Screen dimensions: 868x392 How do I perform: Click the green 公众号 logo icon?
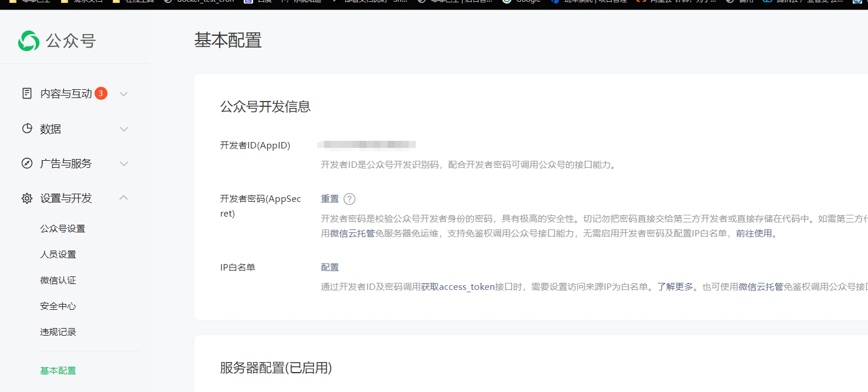coord(28,41)
